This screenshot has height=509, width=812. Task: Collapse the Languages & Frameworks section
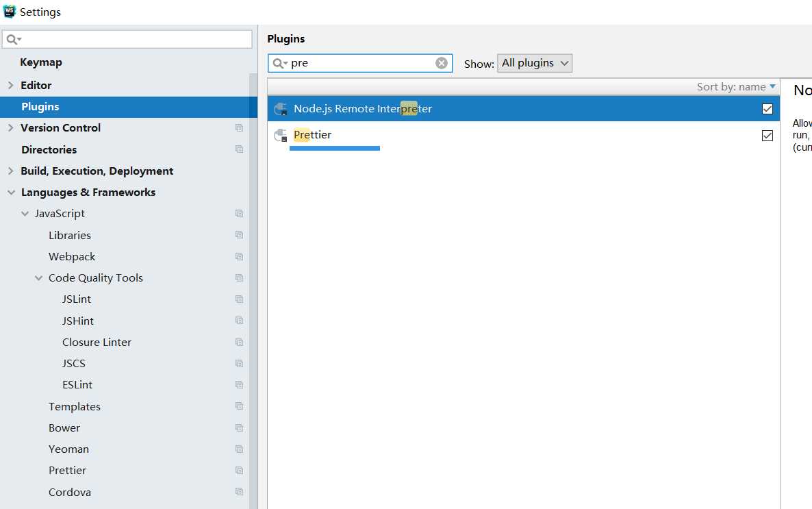(x=12, y=193)
